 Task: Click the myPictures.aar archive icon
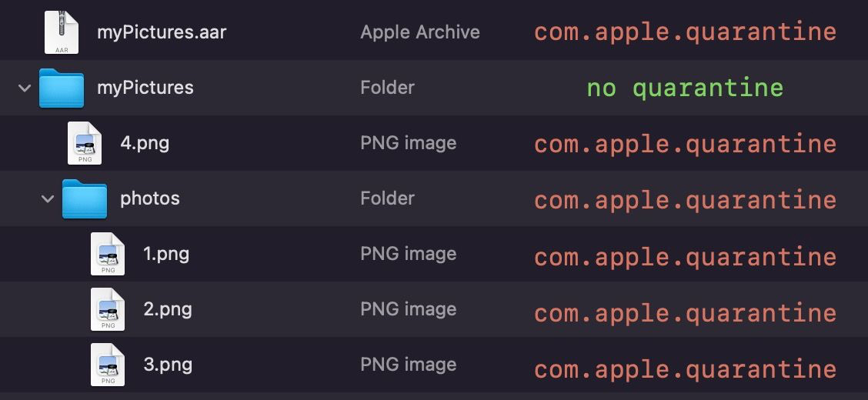tap(62, 32)
